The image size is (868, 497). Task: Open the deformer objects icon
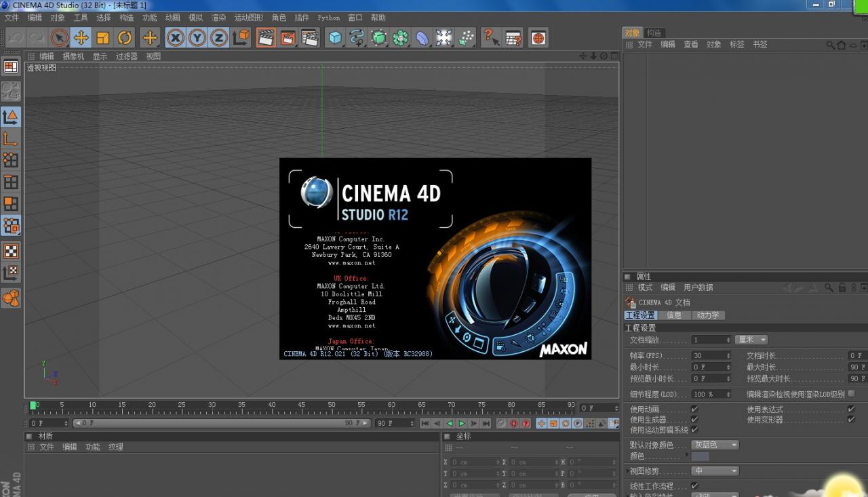point(422,38)
